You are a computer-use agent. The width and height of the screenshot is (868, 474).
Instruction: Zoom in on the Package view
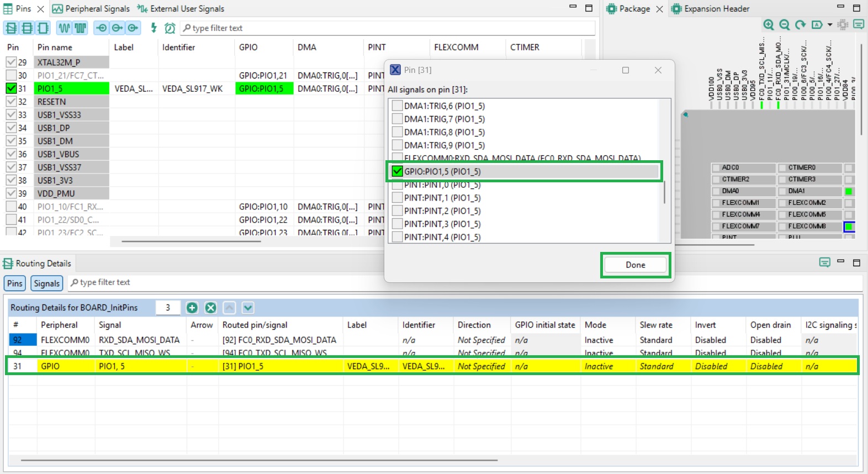pyautogui.click(x=769, y=24)
